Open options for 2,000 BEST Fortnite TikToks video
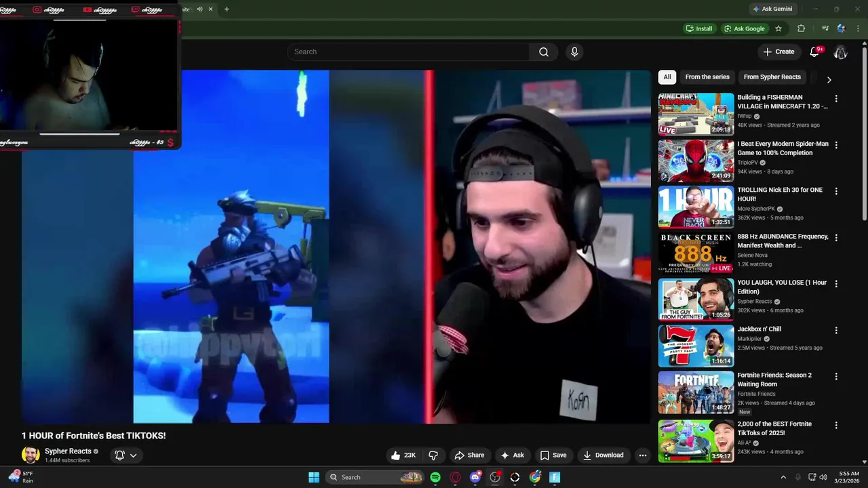Image resolution: width=868 pixels, height=488 pixels. 836,425
